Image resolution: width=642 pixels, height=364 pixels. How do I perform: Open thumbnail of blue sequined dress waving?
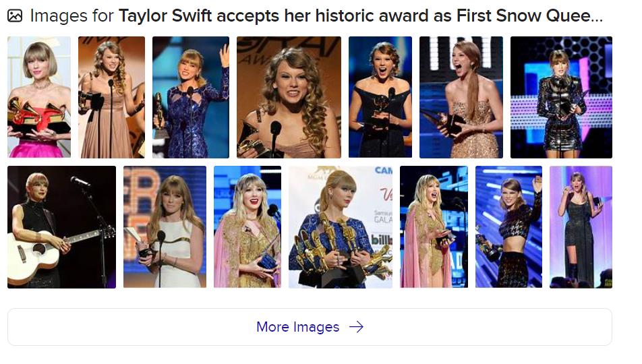(x=191, y=97)
